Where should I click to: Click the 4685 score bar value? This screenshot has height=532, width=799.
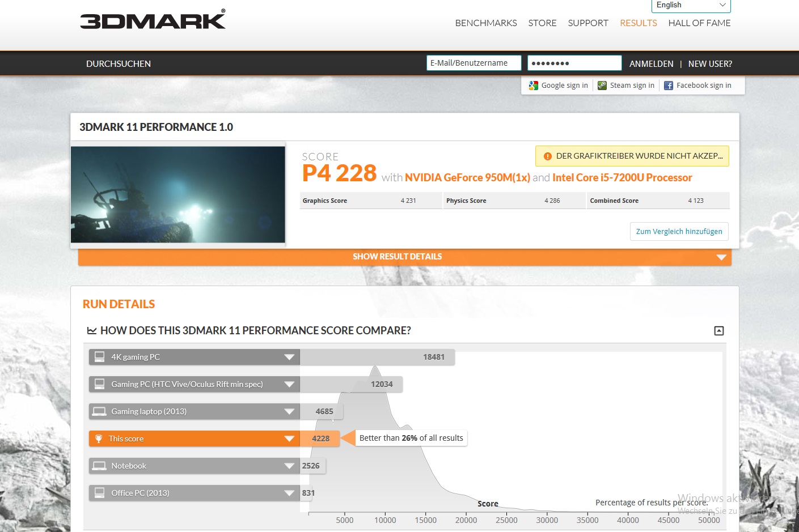coord(324,411)
